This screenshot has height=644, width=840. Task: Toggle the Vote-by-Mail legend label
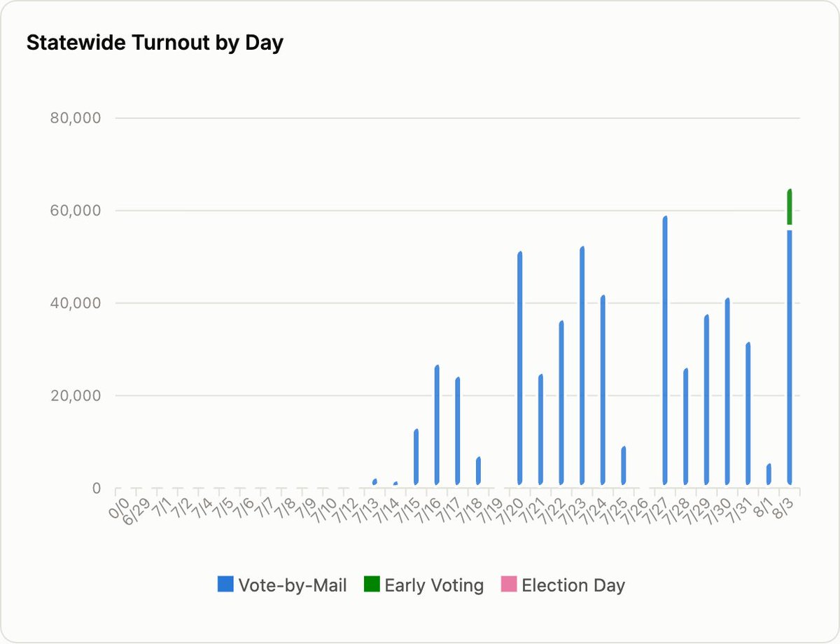click(293, 585)
